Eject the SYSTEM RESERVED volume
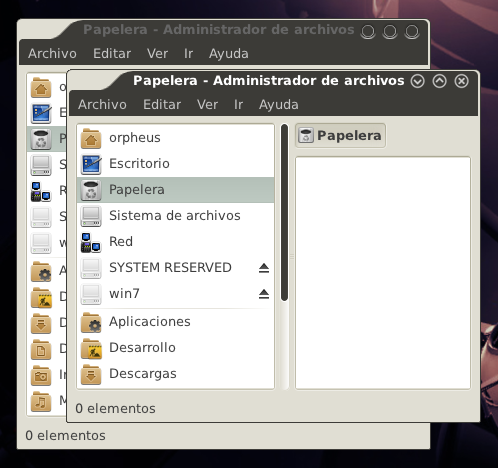Screen dimensions: 498x468 point(264,268)
